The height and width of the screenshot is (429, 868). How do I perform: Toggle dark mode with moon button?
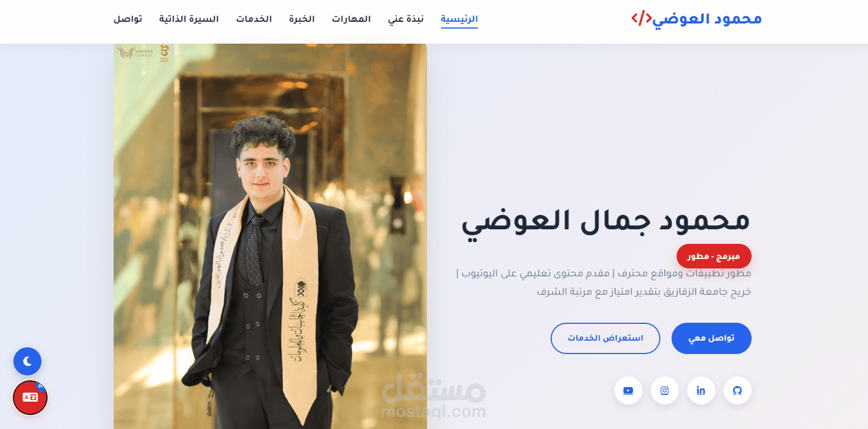click(27, 362)
